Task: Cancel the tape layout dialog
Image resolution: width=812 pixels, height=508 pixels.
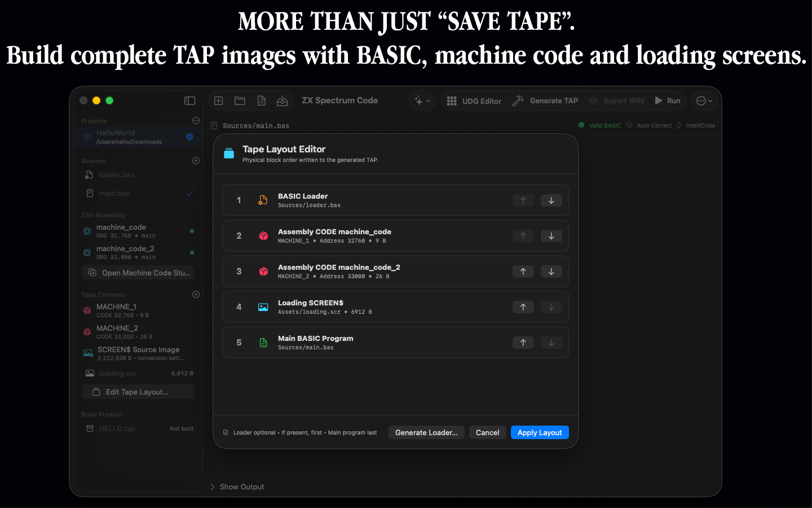Action: point(487,432)
